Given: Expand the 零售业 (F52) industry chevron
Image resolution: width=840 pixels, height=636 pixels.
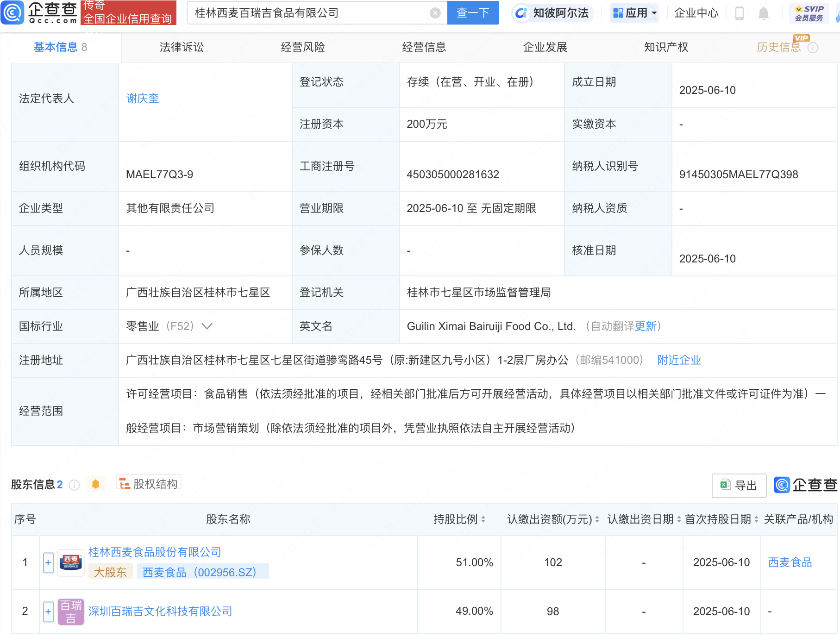Looking at the screenshot, I should tap(207, 326).
